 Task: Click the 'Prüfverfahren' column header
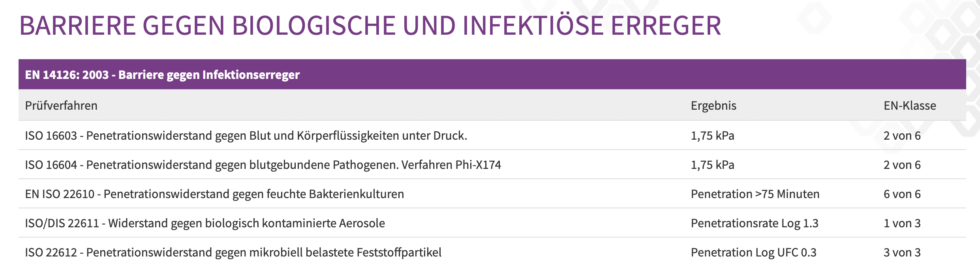coord(61,106)
